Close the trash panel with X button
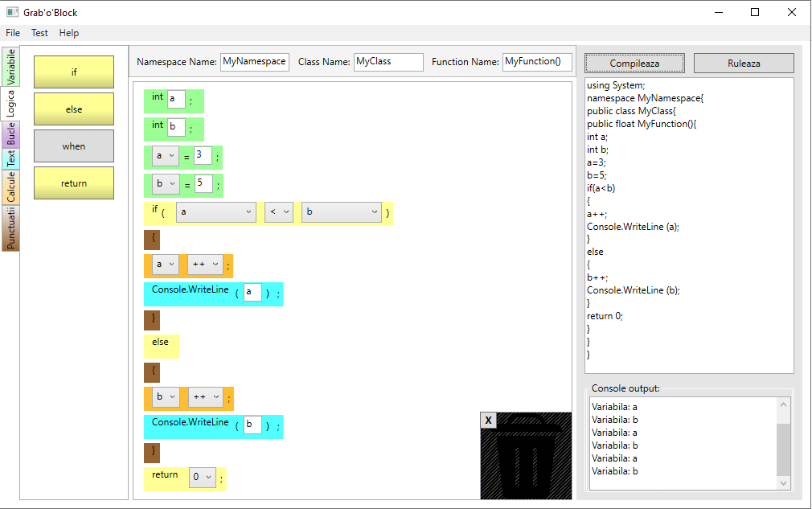Screen dimensions: 812x509 click(x=488, y=421)
